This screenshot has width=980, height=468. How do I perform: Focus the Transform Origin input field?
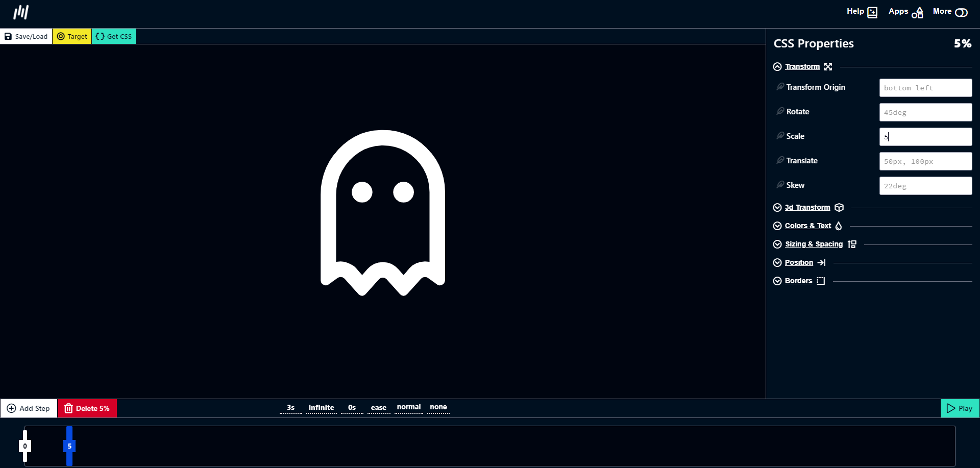pyautogui.click(x=925, y=88)
